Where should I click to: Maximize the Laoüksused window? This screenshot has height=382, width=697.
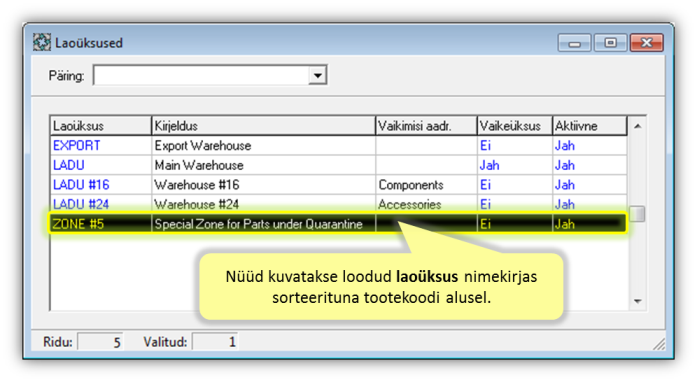(610, 43)
